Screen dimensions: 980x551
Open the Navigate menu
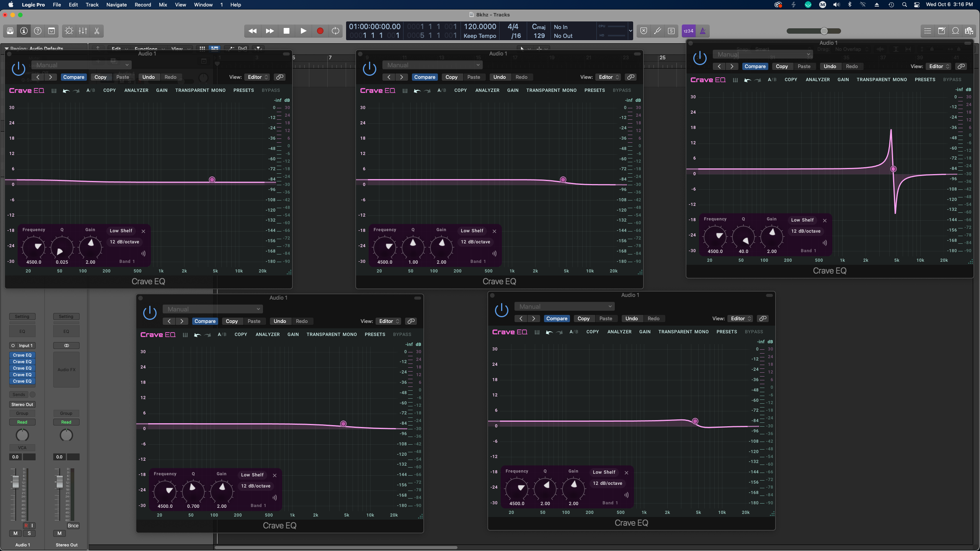[116, 5]
